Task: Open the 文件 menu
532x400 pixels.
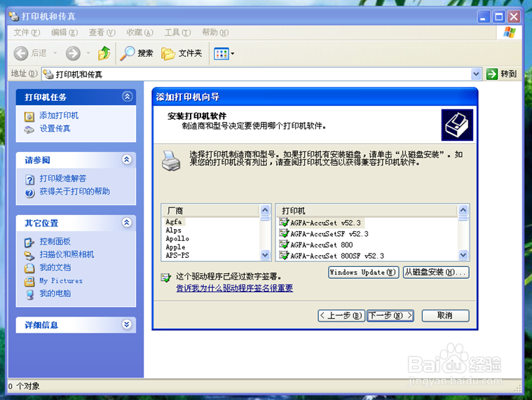Action: [x=27, y=32]
